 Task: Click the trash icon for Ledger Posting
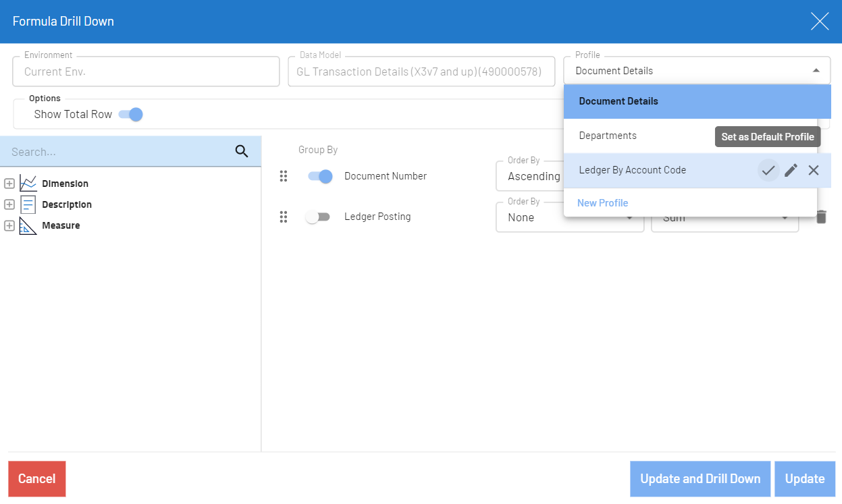tap(820, 217)
